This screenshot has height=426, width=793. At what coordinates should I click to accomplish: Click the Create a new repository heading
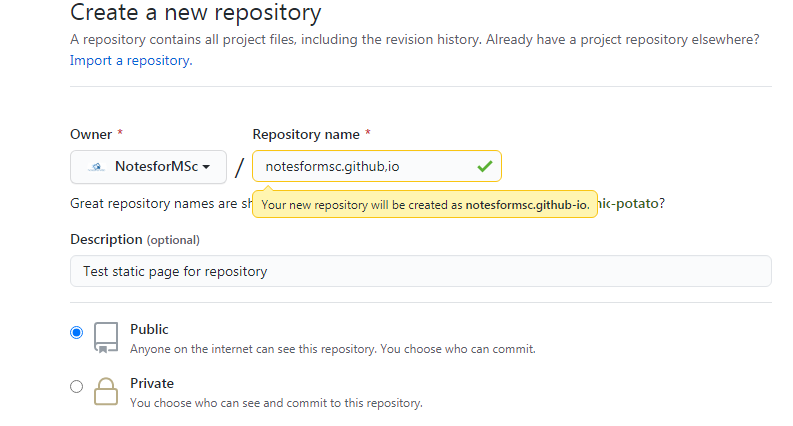196,13
